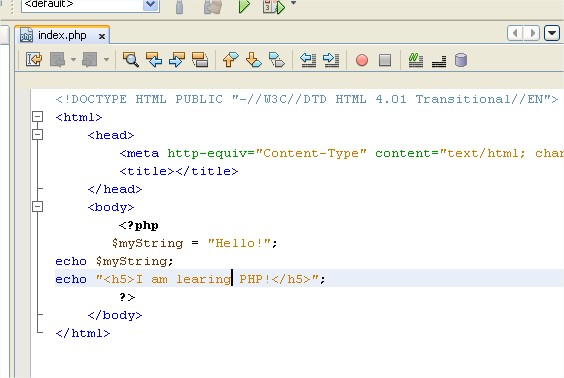Viewport: 564px width, 378px height.
Task: Click the Previous Bookmark up-arrow icon
Action: (231, 59)
